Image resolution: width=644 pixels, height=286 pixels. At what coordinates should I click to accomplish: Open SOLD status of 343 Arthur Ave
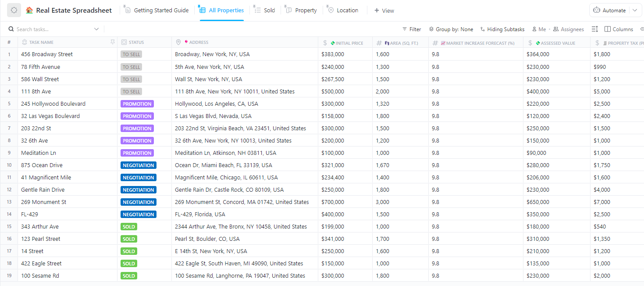pyautogui.click(x=129, y=227)
